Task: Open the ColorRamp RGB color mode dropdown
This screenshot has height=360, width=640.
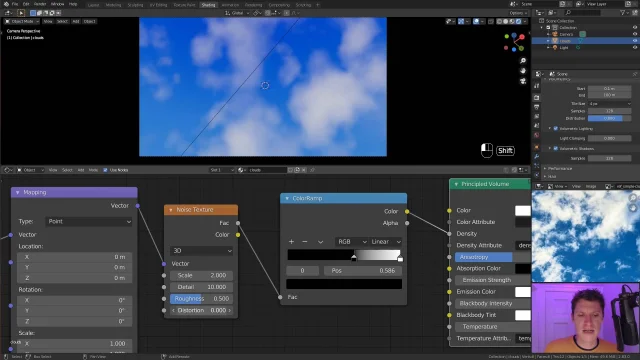Action: [x=351, y=242]
